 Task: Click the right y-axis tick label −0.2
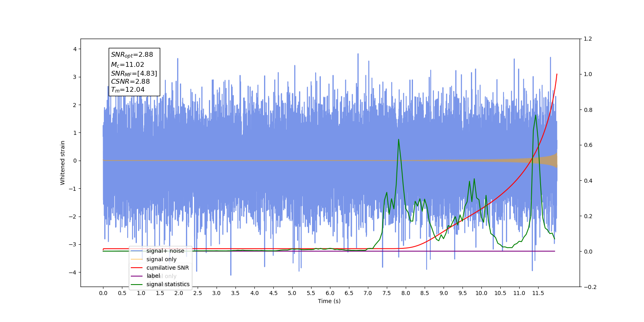[x=590, y=287]
